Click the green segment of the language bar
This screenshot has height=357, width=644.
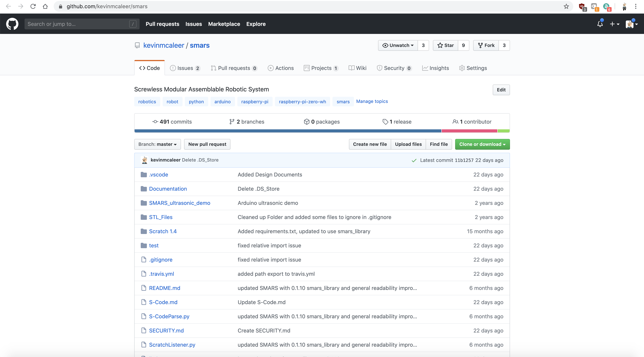(x=503, y=131)
